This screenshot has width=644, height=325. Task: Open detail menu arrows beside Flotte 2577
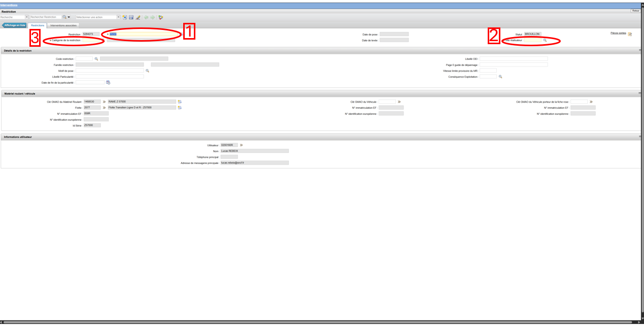(x=104, y=108)
